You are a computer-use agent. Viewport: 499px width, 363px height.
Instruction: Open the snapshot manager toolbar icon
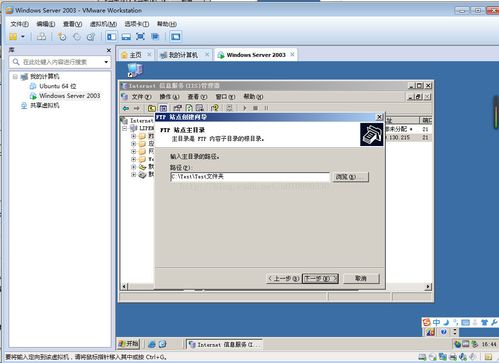tap(91, 36)
